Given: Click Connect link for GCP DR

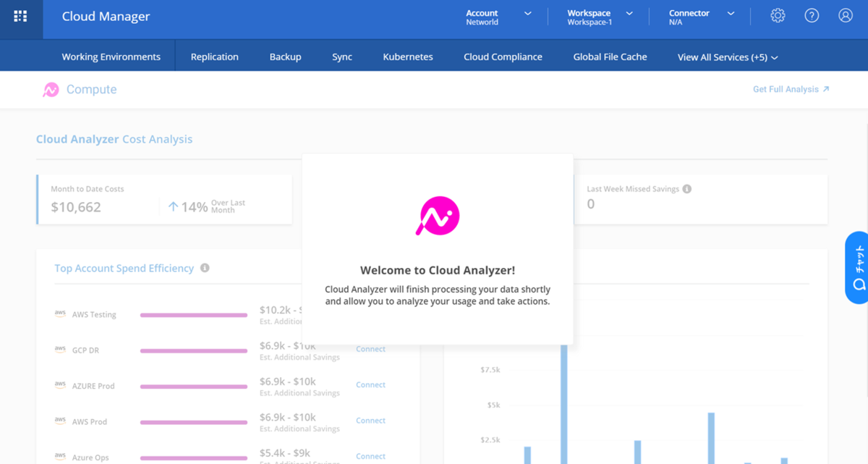Looking at the screenshot, I should (x=370, y=349).
